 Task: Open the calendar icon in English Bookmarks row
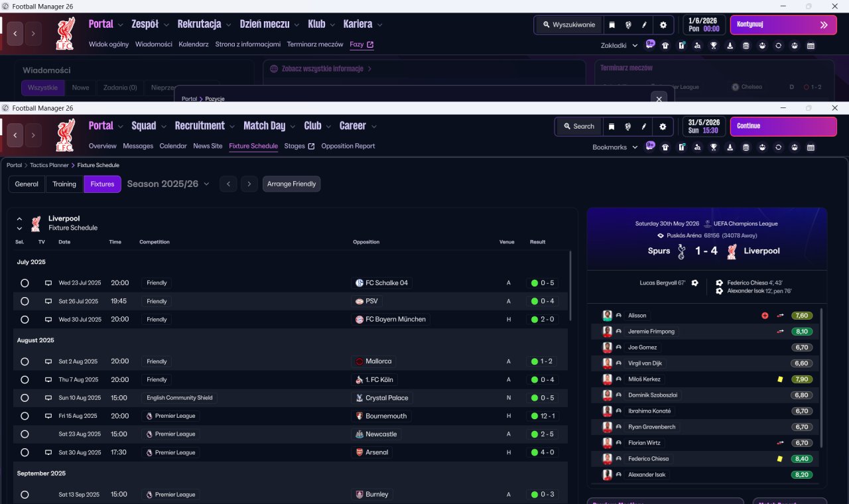pos(811,147)
